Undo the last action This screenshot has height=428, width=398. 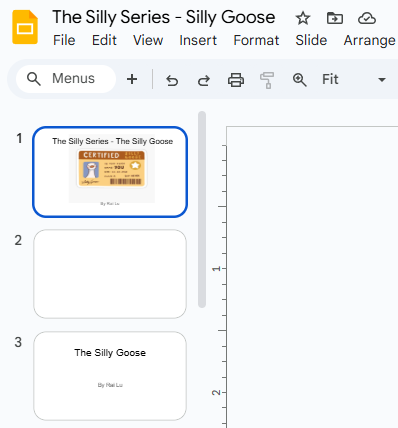click(172, 80)
